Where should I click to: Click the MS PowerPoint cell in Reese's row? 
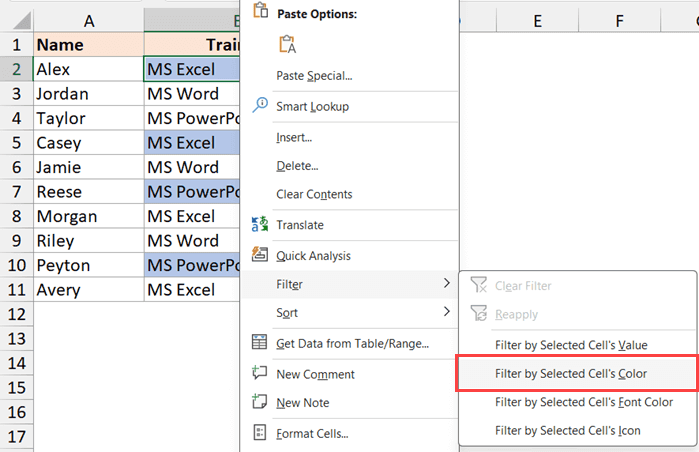(192, 192)
